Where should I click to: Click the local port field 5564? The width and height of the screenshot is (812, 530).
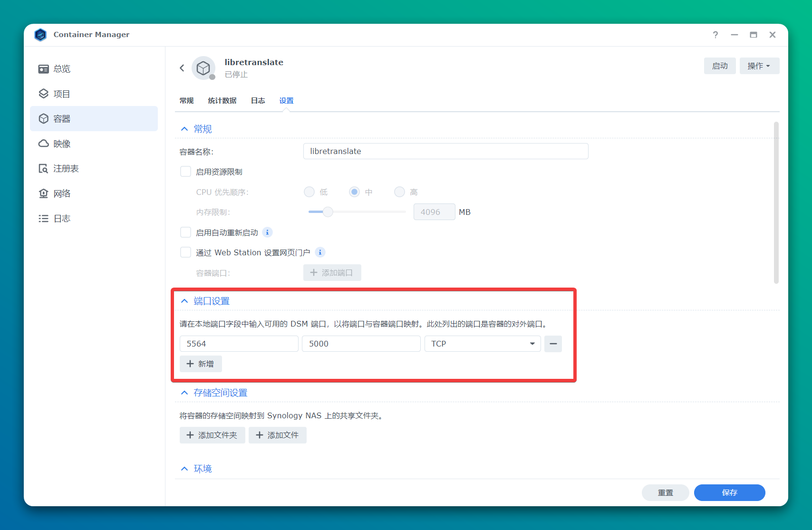tap(239, 344)
